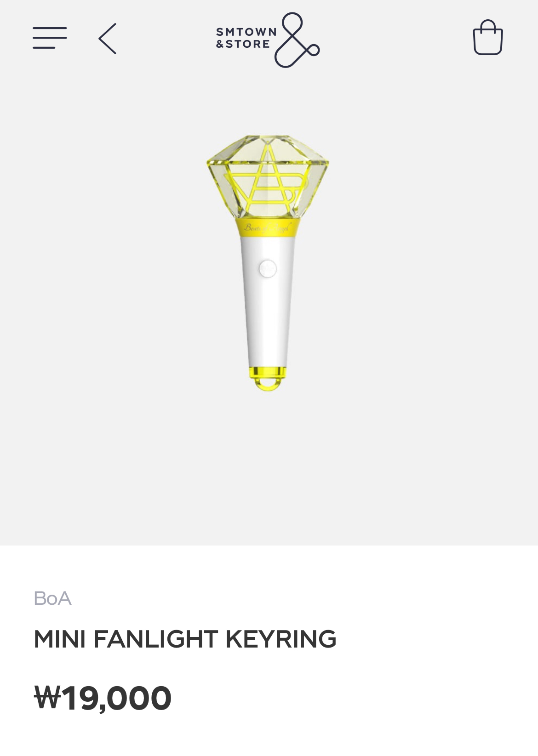Click the yellow cap above keyring loop

[268, 372]
